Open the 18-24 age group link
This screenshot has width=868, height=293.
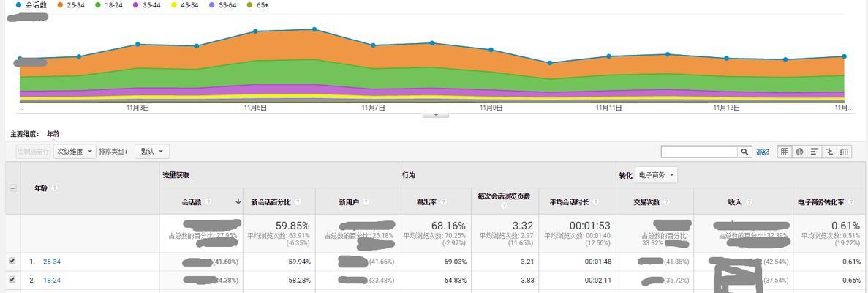pyautogui.click(x=51, y=281)
